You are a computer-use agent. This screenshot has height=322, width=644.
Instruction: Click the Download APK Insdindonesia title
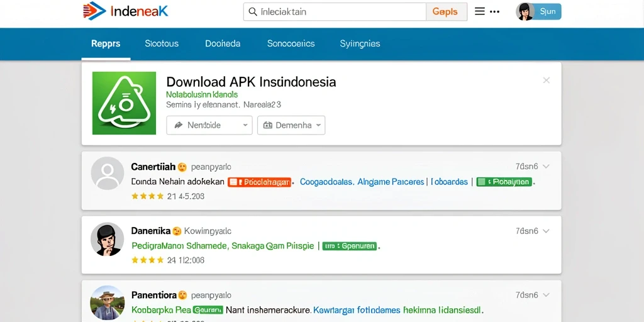tap(251, 82)
